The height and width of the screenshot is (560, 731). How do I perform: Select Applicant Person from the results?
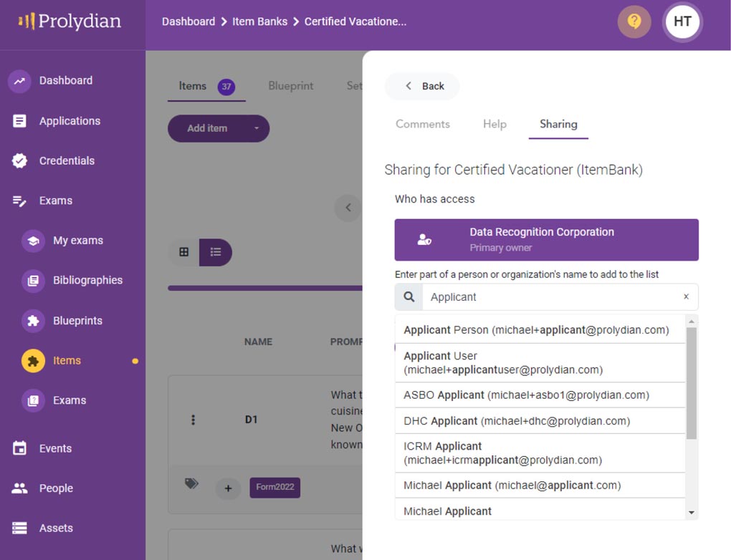(540, 330)
